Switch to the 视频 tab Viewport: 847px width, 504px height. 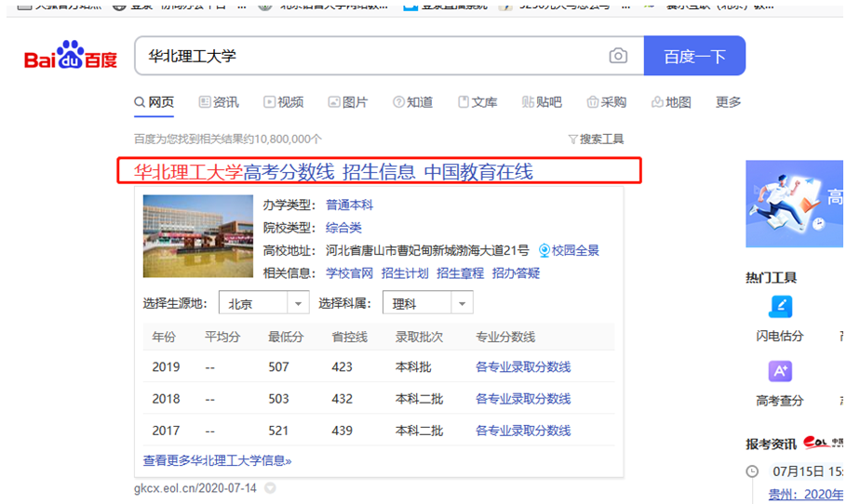tap(284, 102)
